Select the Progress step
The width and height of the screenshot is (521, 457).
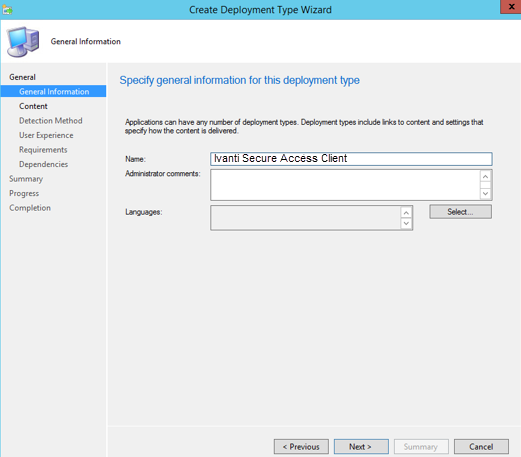(x=24, y=193)
